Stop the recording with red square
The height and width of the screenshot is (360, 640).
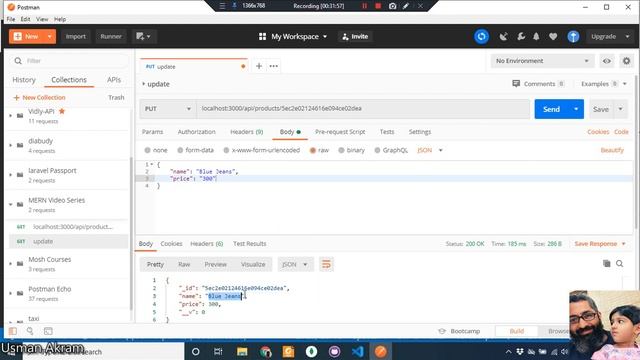(x=378, y=6)
